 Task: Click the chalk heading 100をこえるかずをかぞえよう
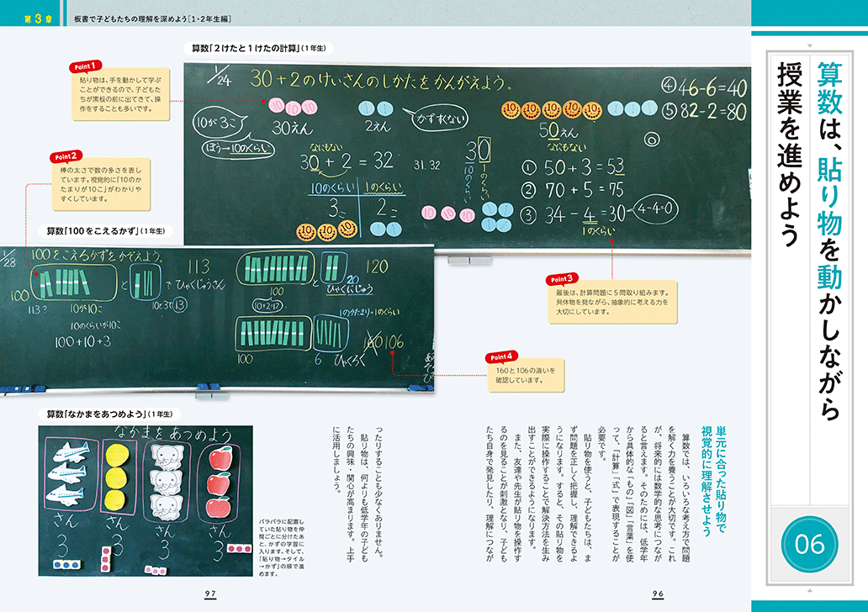(x=98, y=256)
